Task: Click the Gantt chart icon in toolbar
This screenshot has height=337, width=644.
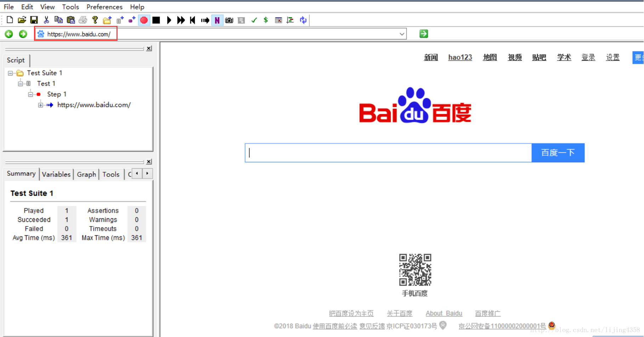Action: point(290,20)
